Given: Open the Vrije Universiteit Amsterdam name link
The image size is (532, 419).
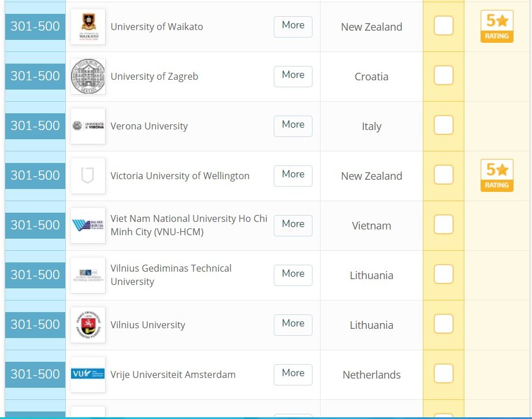Looking at the screenshot, I should click(x=173, y=374).
